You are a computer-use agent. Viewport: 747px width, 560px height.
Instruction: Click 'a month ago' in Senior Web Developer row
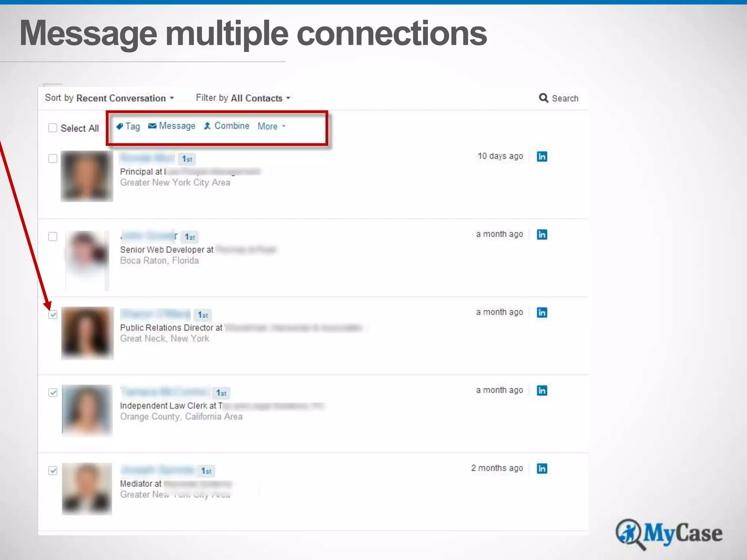(499, 234)
